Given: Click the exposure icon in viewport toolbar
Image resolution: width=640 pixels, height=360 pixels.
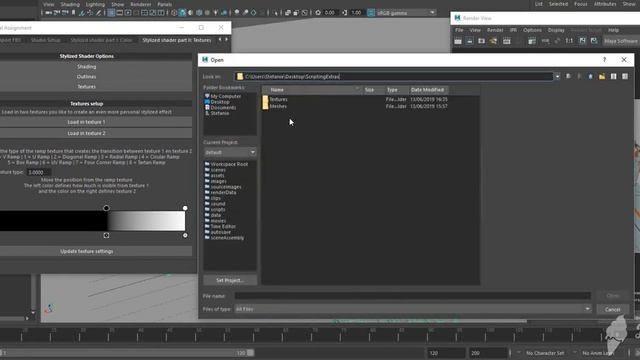Looking at the screenshot, I should click(318, 13).
